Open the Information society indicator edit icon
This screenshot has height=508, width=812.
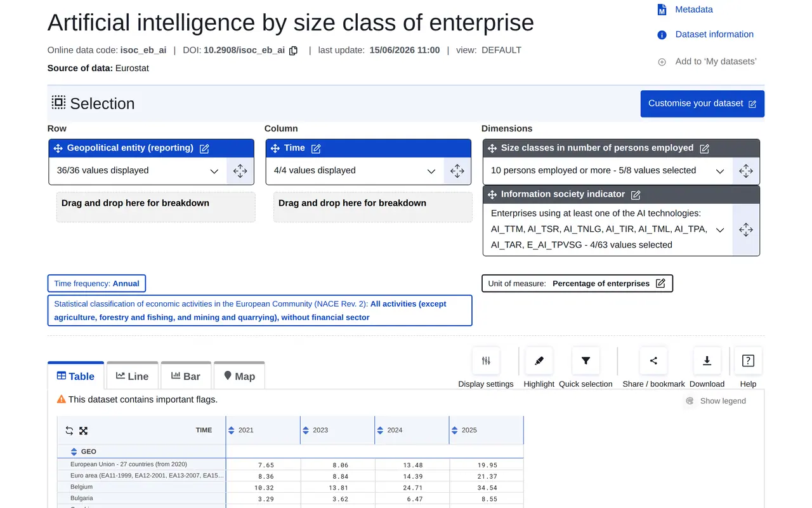tap(636, 195)
